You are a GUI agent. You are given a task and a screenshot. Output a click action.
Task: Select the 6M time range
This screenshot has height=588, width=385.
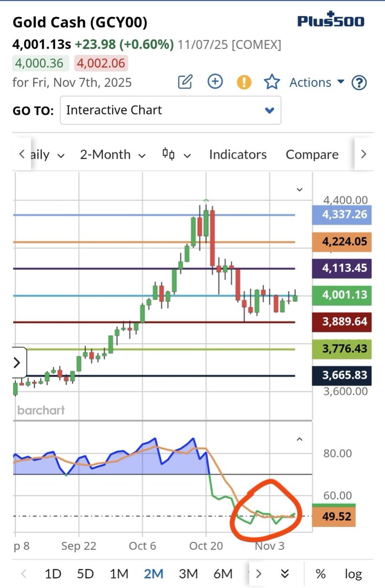tap(223, 573)
